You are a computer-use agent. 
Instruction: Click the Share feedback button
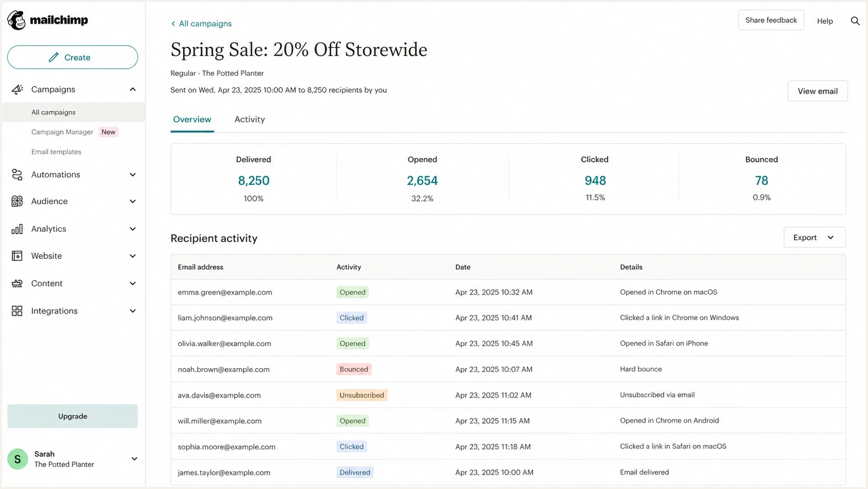tap(771, 20)
